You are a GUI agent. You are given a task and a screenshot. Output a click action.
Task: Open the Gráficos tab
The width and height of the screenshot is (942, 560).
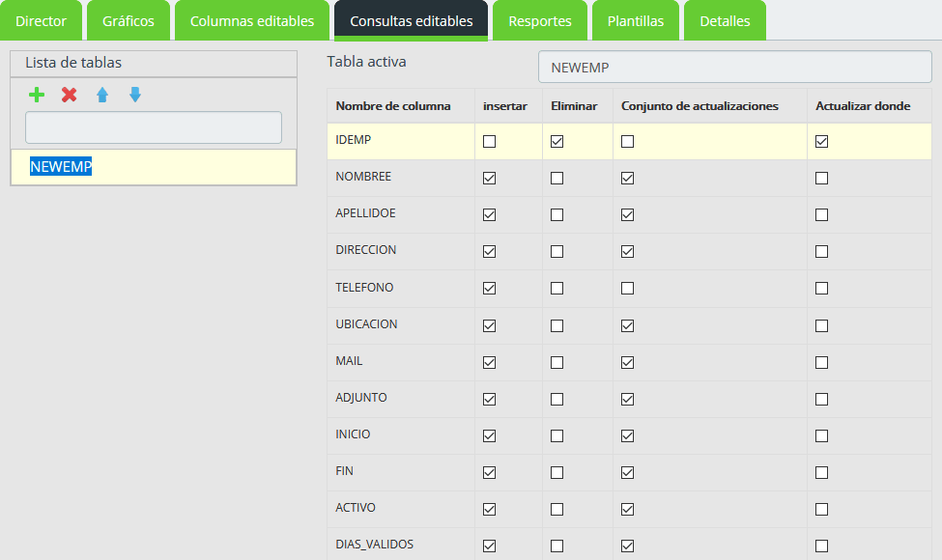click(x=128, y=20)
